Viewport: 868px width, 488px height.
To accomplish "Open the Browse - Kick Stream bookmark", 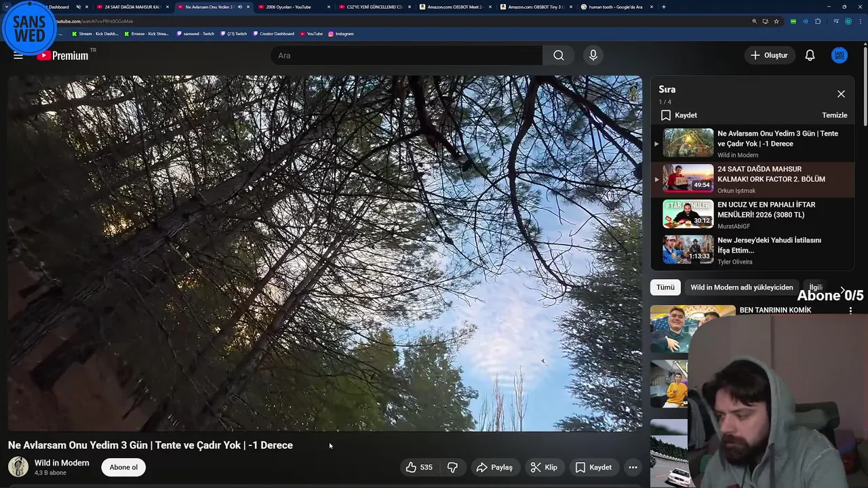I will 146,33.
